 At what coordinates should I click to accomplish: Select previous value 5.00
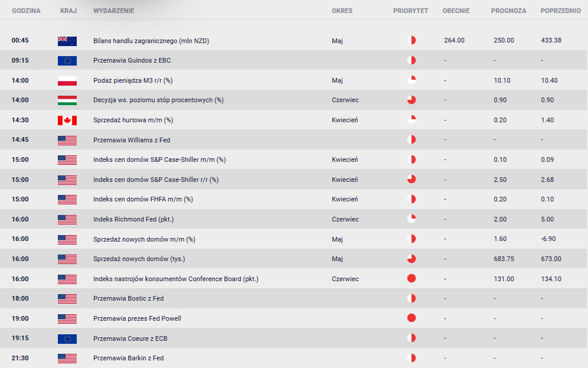[x=547, y=220]
